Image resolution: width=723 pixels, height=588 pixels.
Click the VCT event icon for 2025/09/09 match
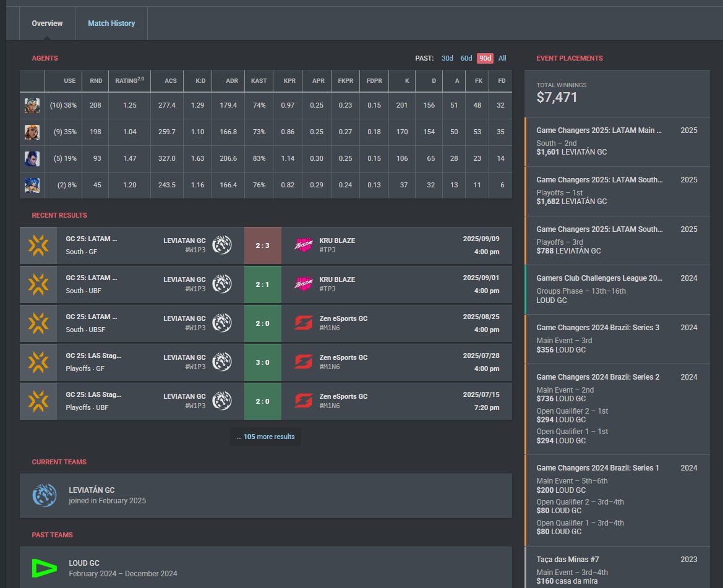(x=38, y=245)
